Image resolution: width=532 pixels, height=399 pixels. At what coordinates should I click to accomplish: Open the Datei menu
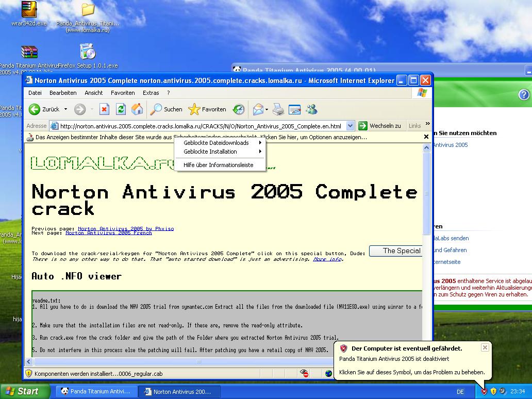coord(35,93)
